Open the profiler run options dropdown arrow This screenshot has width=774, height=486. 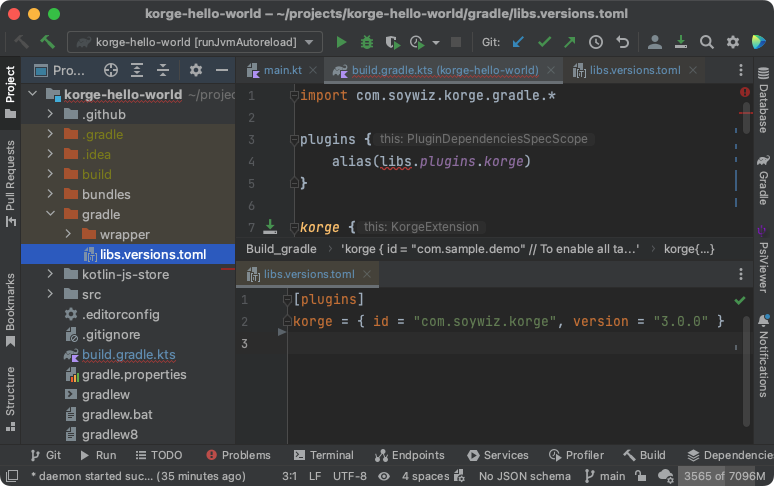pos(436,43)
